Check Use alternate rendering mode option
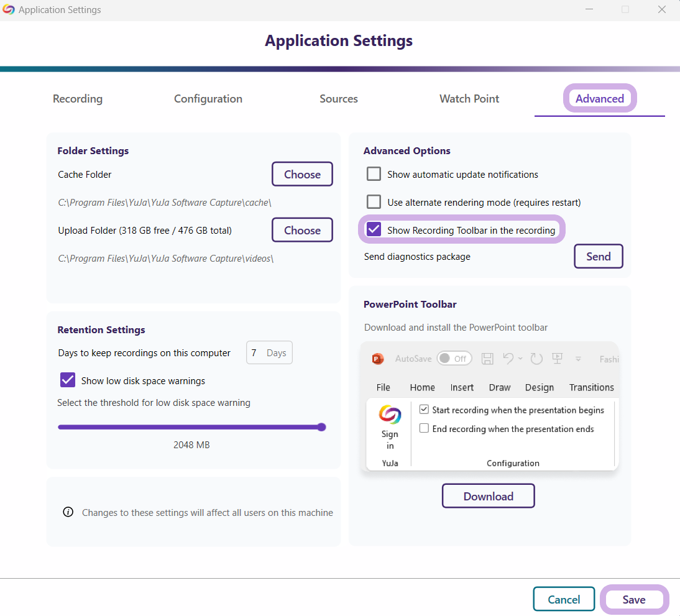Image resolution: width=680 pixels, height=616 pixels. click(374, 202)
